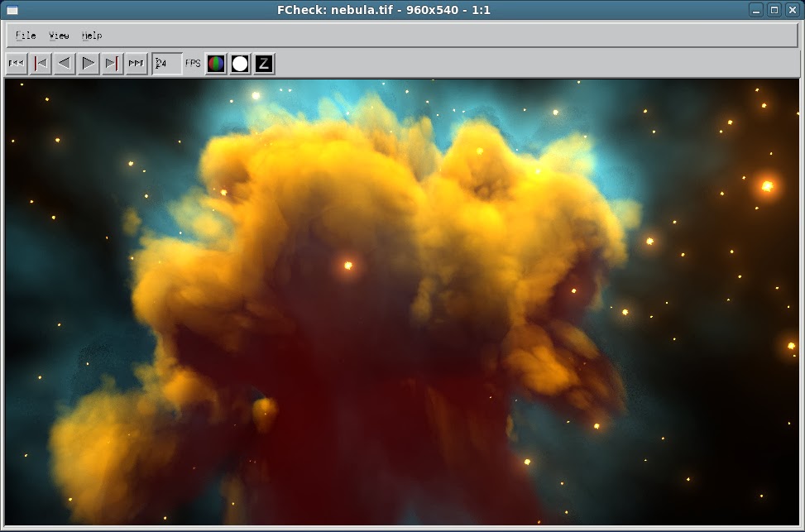
Task: Display the alpha channel (white circle)
Action: pyautogui.click(x=240, y=64)
